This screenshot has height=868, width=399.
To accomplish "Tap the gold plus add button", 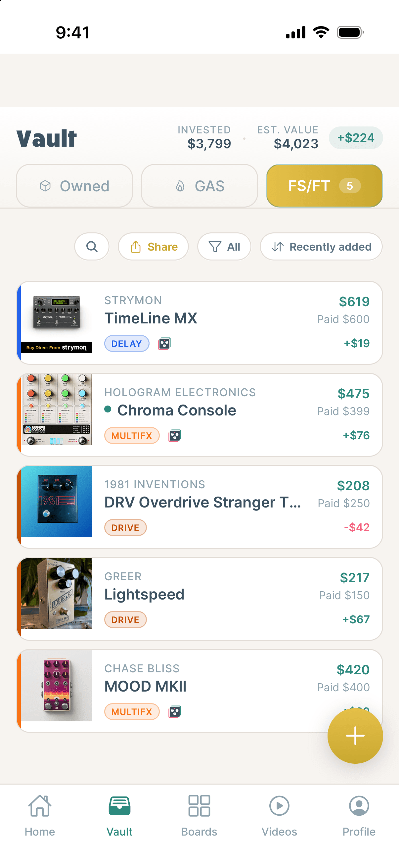I will 355,735.
